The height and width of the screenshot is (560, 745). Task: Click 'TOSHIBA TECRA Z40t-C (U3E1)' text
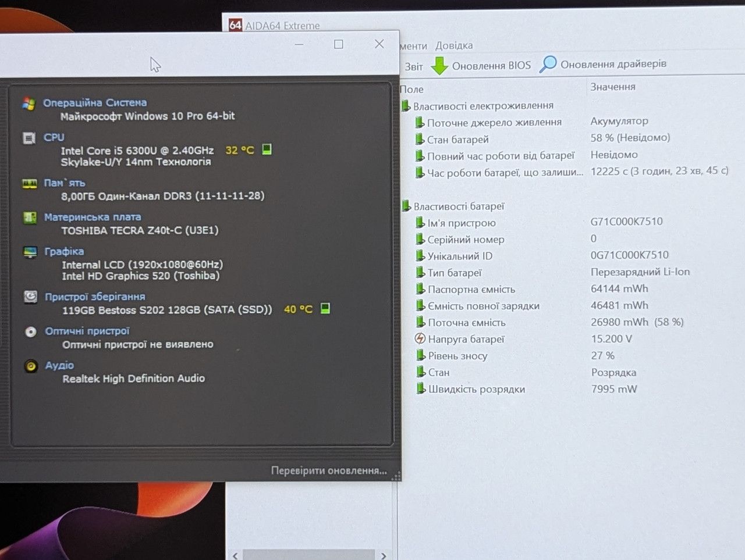pos(140,230)
